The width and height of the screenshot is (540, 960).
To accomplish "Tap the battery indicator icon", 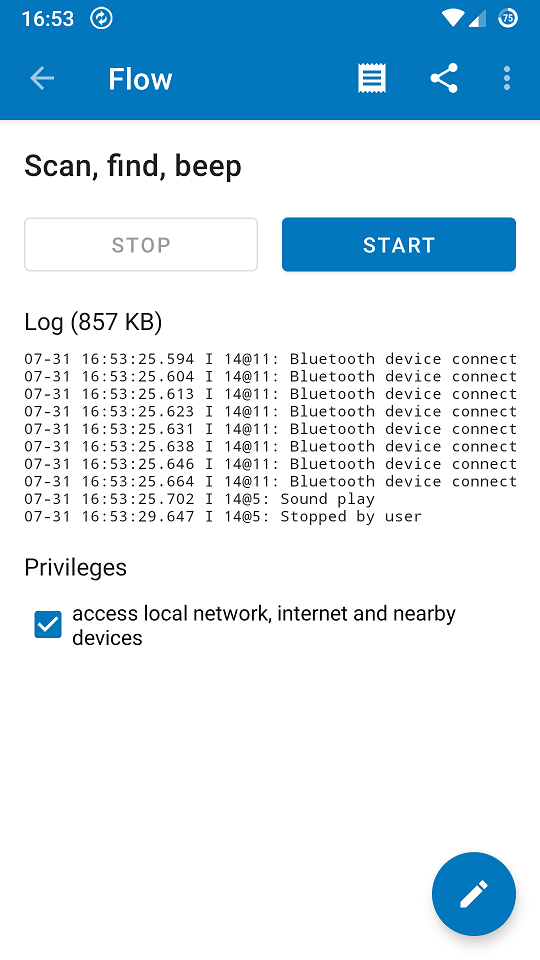I will pyautogui.click(x=508, y=18).
